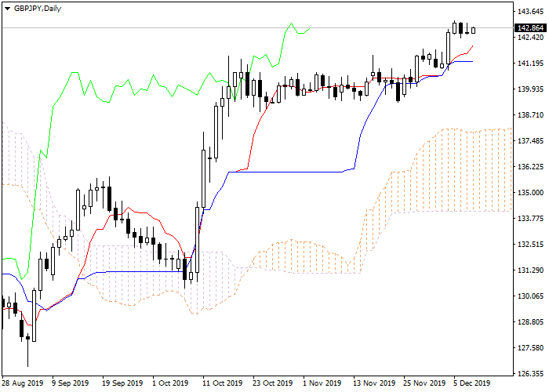Screen dimensions: 549x392
Task: Click the 137.485 price level label
Action: click(530, 141)
